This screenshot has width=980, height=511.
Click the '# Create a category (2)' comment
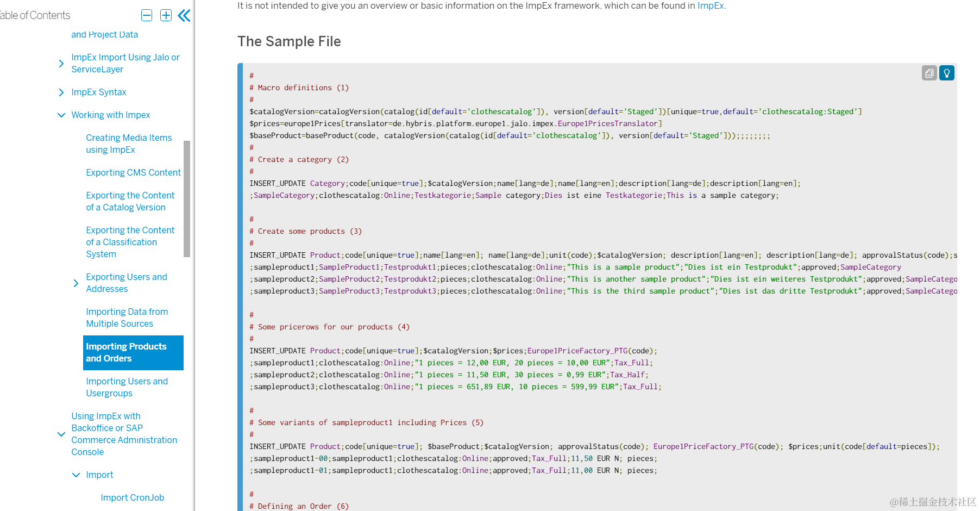[299, 159]
